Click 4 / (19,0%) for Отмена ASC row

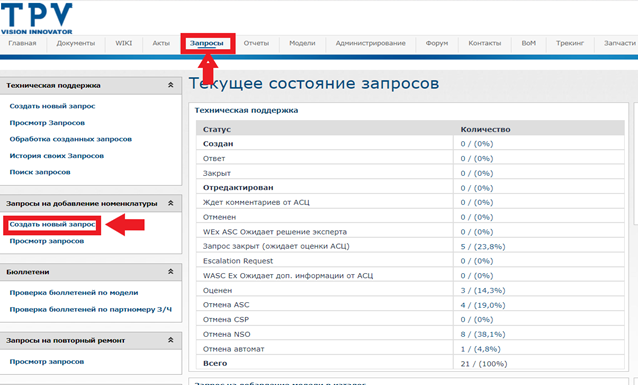pos(483,305)
